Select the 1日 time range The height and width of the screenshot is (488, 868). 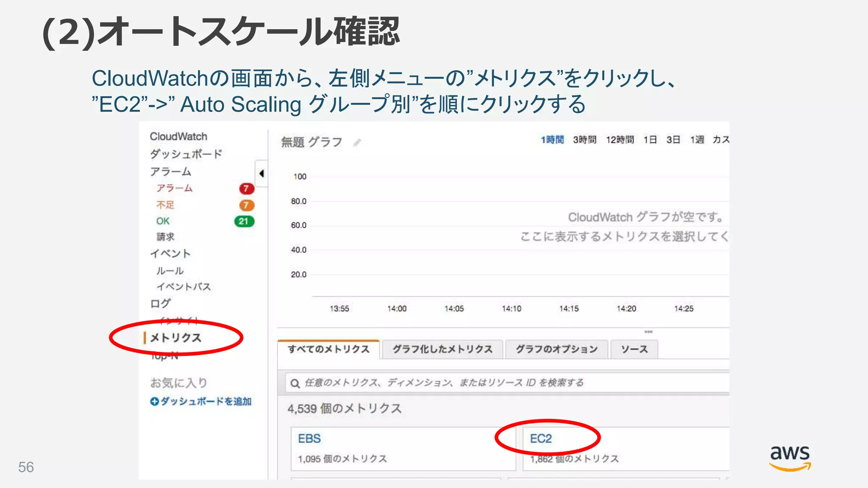[650, 140]
